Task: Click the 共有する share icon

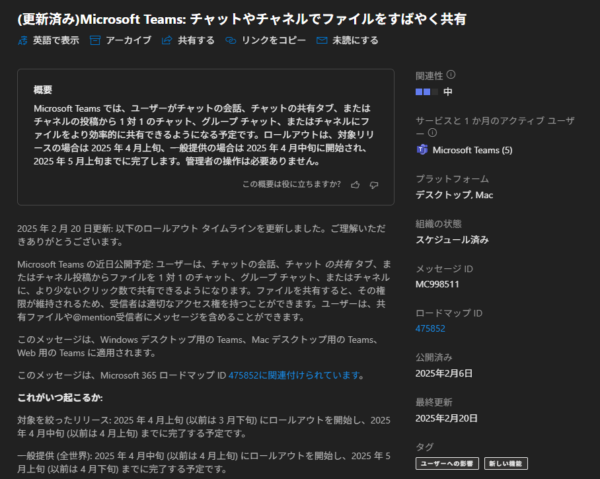Action: coord(167,40)
